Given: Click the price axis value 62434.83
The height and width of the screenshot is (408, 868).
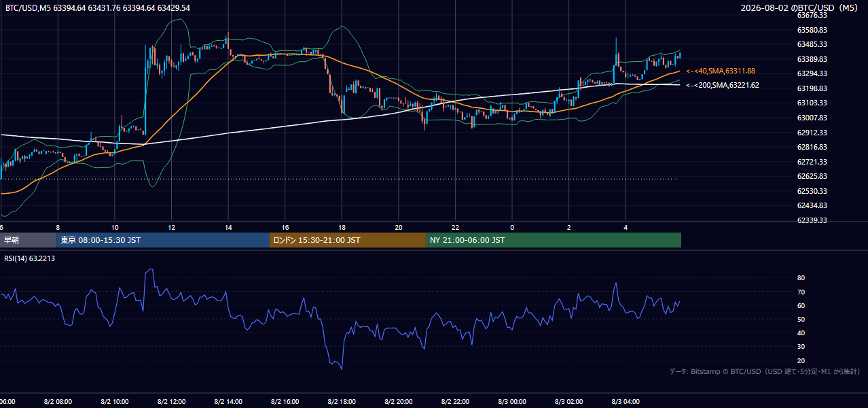Looking at the screenshot, I should click(x=812, y=205).
